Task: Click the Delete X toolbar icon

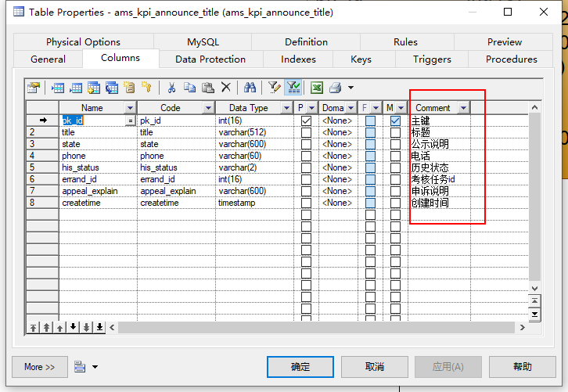Action: click(x=226, y=88)
